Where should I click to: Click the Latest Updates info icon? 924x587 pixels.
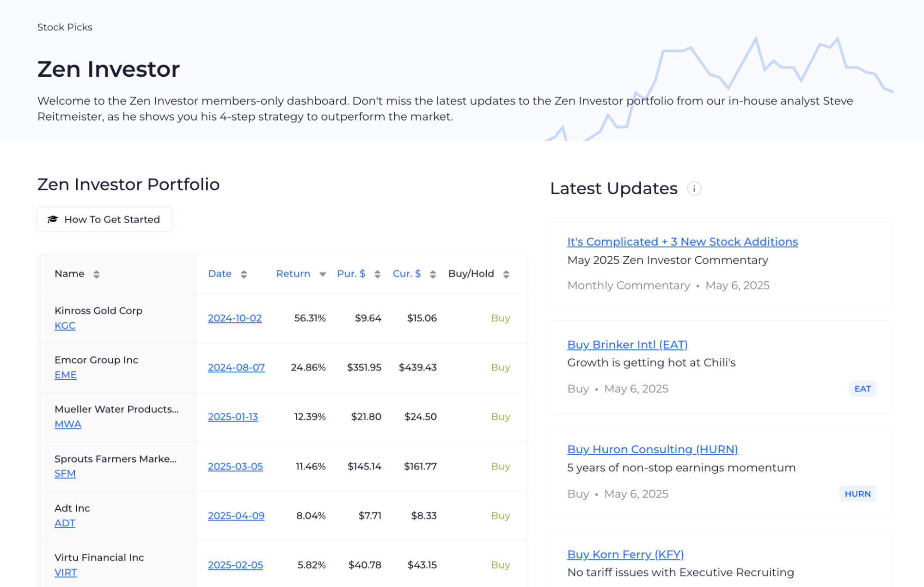[694, 189]
